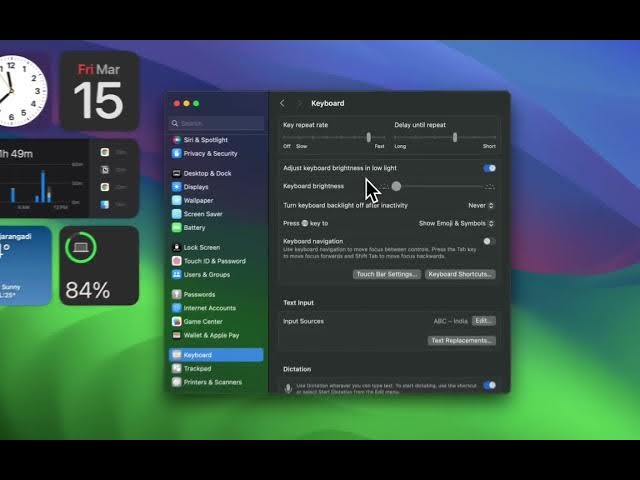Viewport: 640px width, 480px height.
Task: Select Trackpad in the sidebar
Action: [216, 368]
